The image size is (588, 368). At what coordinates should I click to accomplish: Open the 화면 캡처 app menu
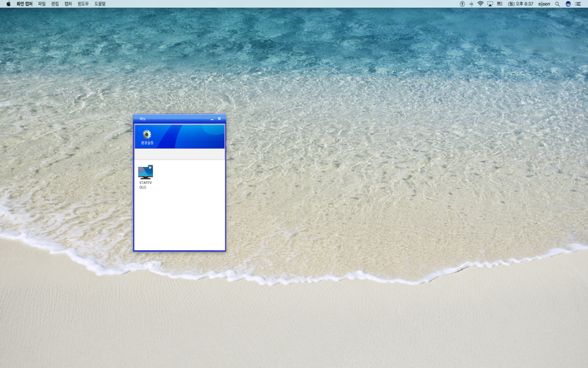[x=24, y=4]
